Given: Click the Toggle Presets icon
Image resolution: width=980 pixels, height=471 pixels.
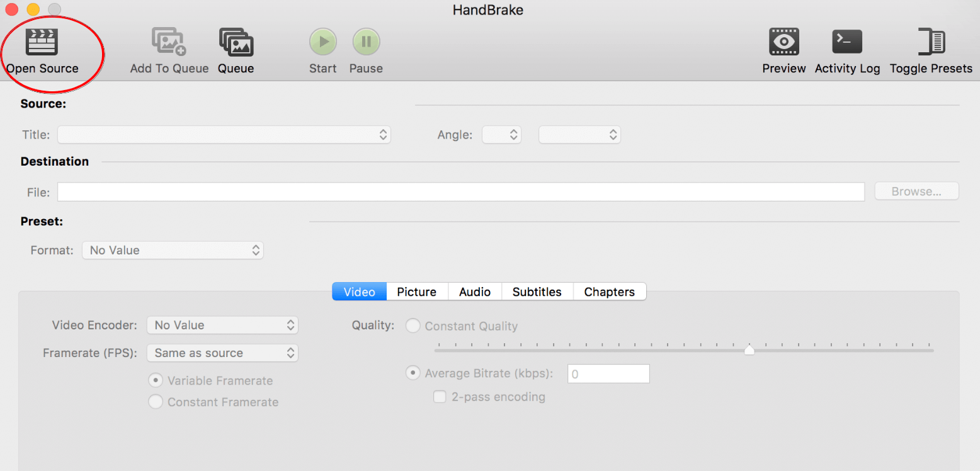Looking at the screenshot, I should (932, 42).
